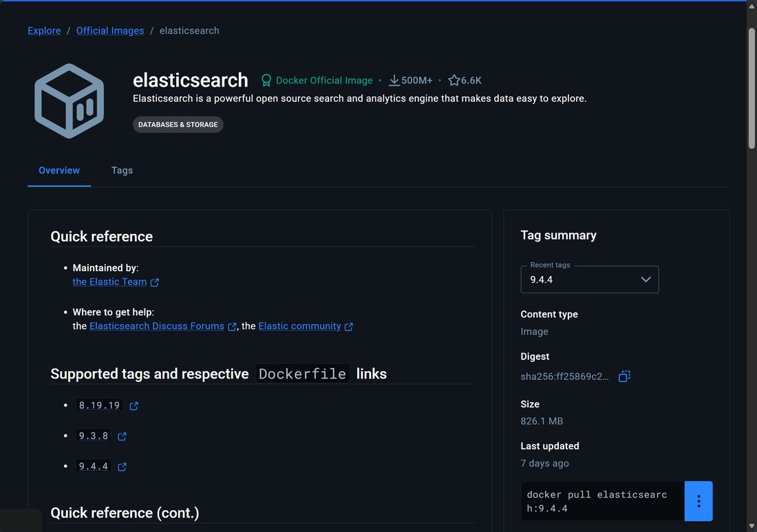This screenshot has height=532, width=757.
Task: Click the 9.4.4 tag in supported tags list
Action: [x=94, y=466]
